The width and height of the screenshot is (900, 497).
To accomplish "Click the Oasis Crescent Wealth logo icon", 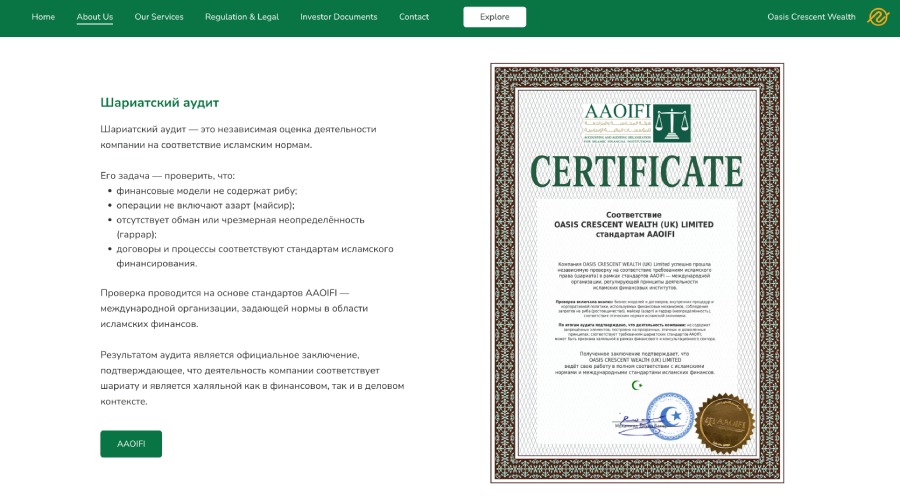I will (x=878, y=17).
